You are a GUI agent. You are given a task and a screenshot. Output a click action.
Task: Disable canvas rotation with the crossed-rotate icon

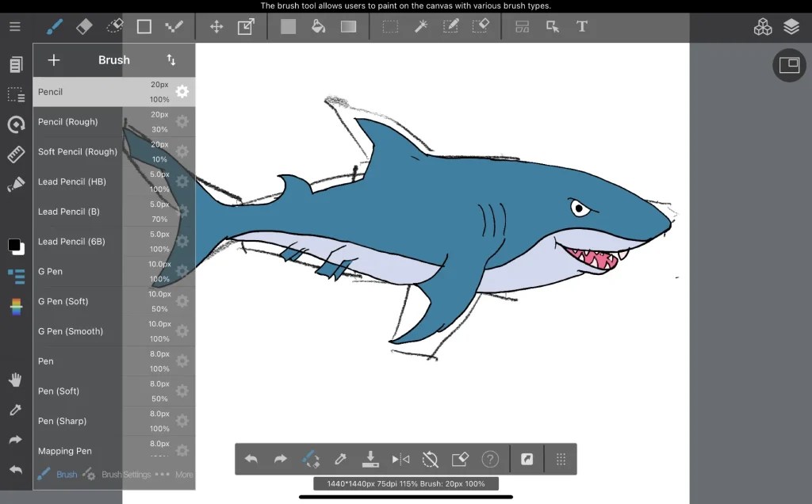tap(430, 459)
